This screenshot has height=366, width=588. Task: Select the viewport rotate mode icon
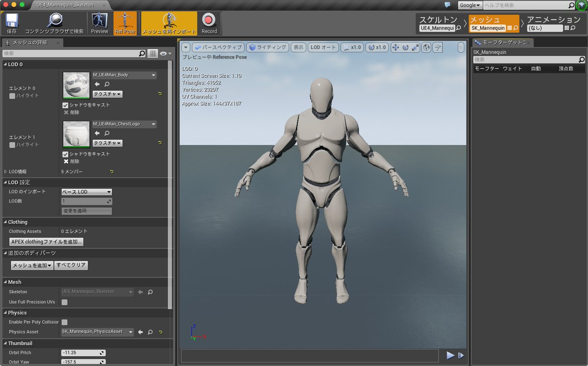pyautogui.click(x=405, y=48)
